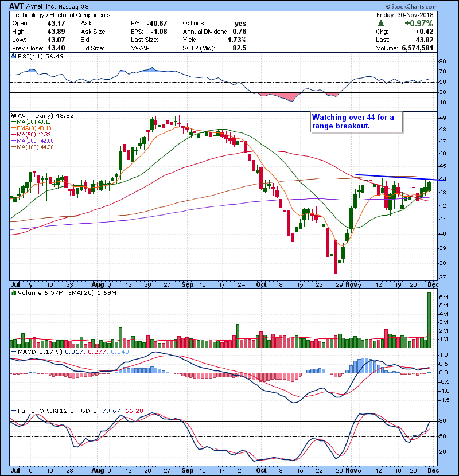Click the MACD line legend marker
Image resolution: width=459 pixels, height=476 pixels.
14,352
